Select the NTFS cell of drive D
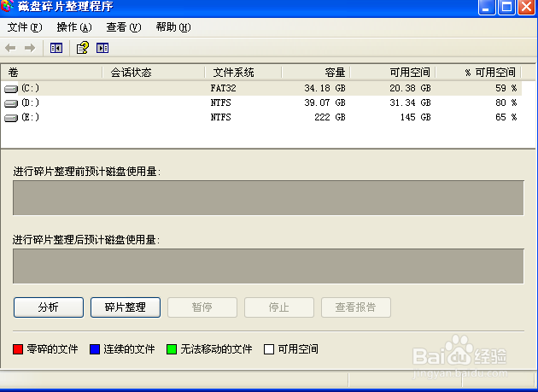 tap(220, 102)
